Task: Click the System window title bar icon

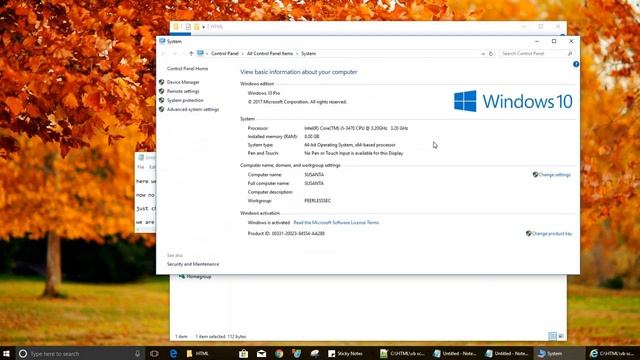Action: click(x=162, y=41)
